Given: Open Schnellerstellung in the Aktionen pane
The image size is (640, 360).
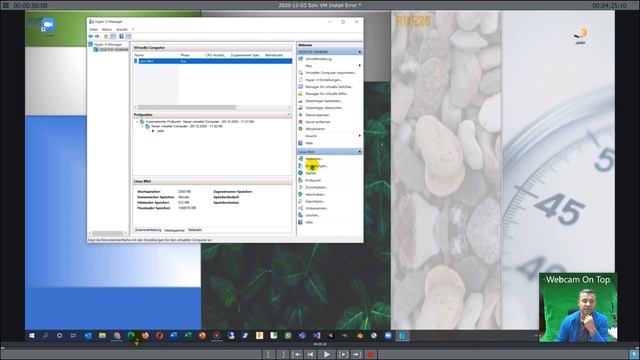Looking at the screenshot, I should click(319, 59).
